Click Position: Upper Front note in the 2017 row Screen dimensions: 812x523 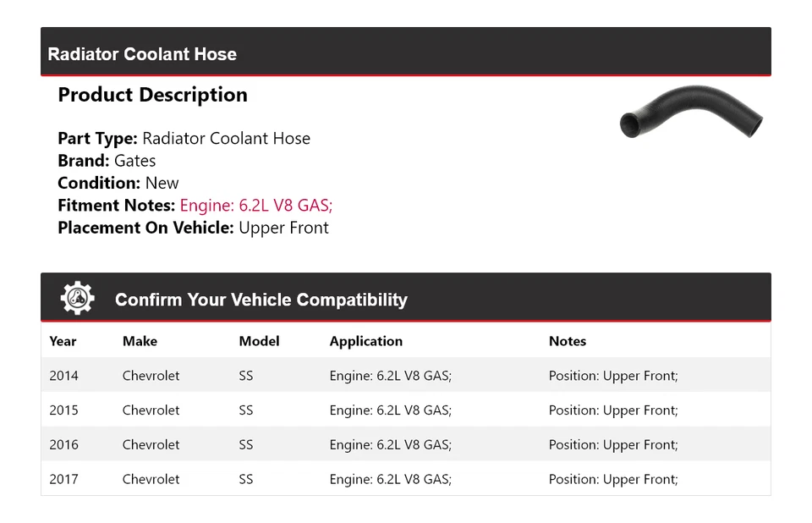coord(612,480)
